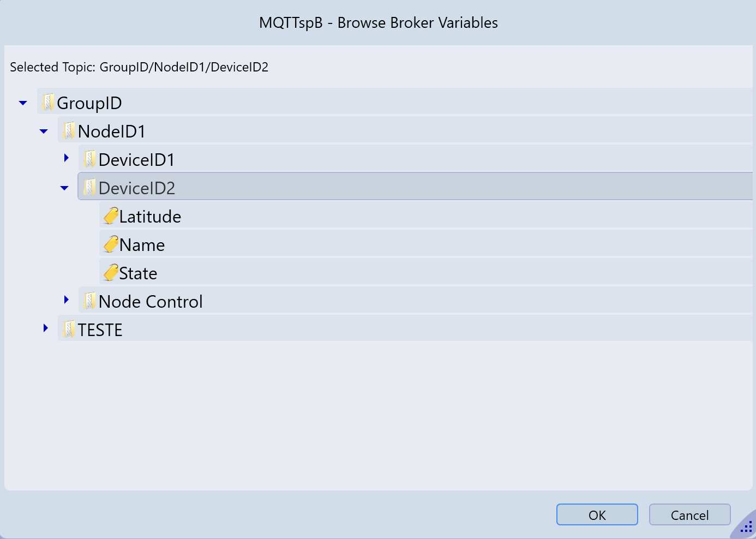The width and height of the screenshot is (756, 539).
Task: Click the DeviceID2 folder icon
Action: click(89, 187)
